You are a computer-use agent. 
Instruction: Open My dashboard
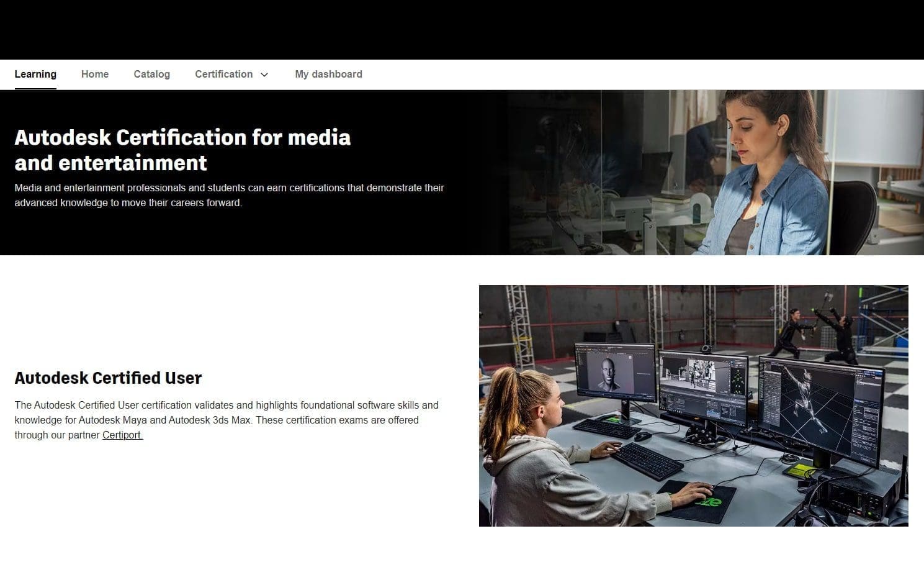pos(329,74)
